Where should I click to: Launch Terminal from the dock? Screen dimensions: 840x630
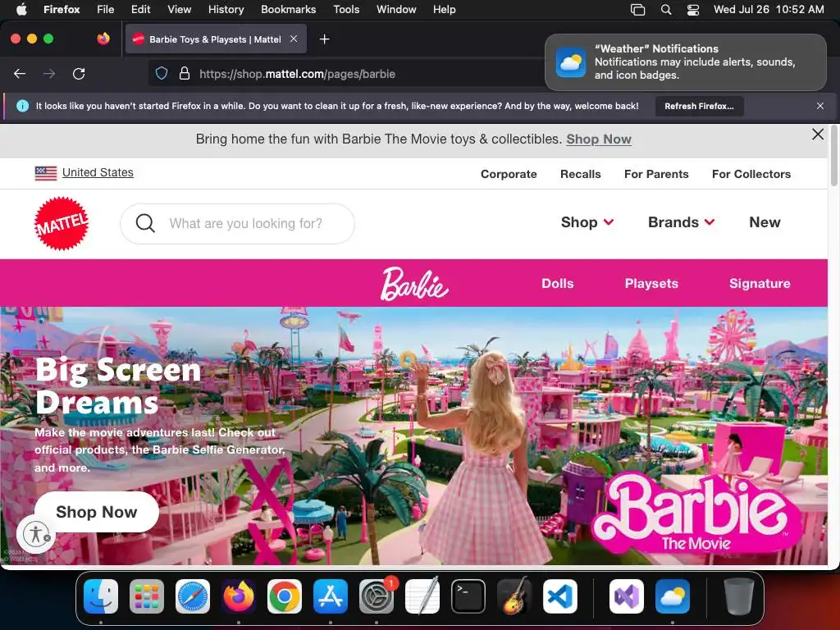(468, 596)
